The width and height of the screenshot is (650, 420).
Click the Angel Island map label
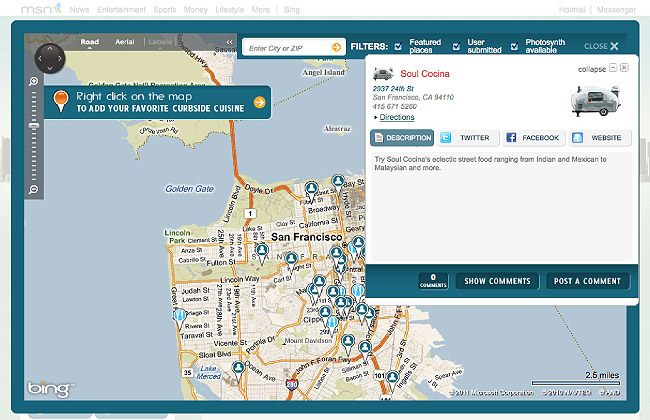(x=323, y=73)
